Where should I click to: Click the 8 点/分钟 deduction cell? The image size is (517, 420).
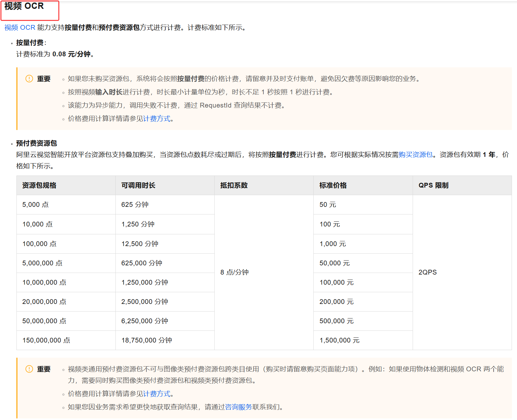[x=264, y=272]
